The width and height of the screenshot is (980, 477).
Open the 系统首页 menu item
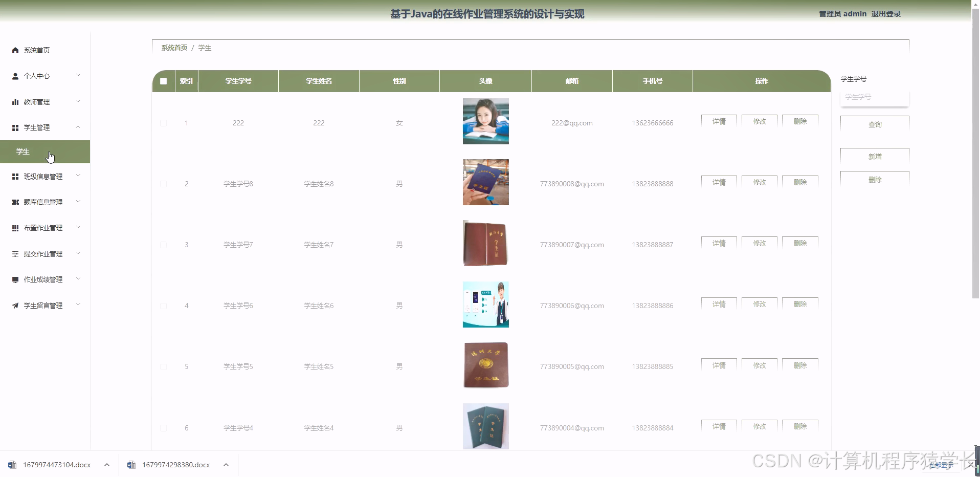(45, 50)
